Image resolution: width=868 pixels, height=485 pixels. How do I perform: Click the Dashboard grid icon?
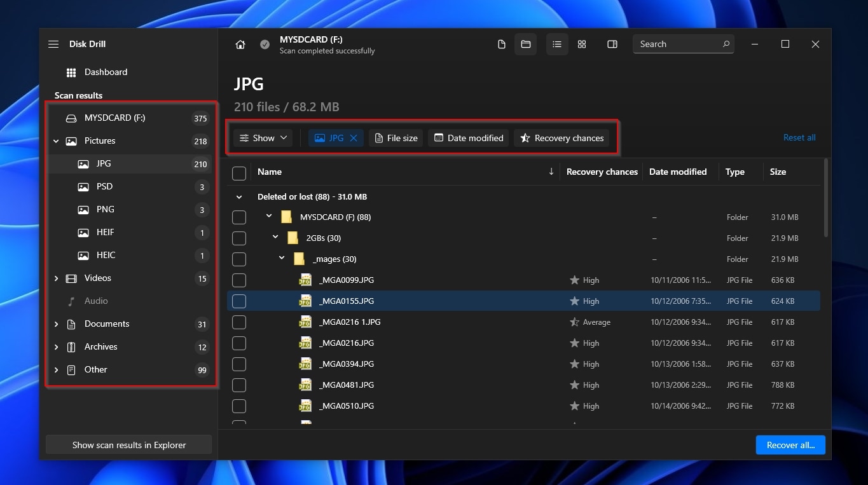tap(71, 72)
